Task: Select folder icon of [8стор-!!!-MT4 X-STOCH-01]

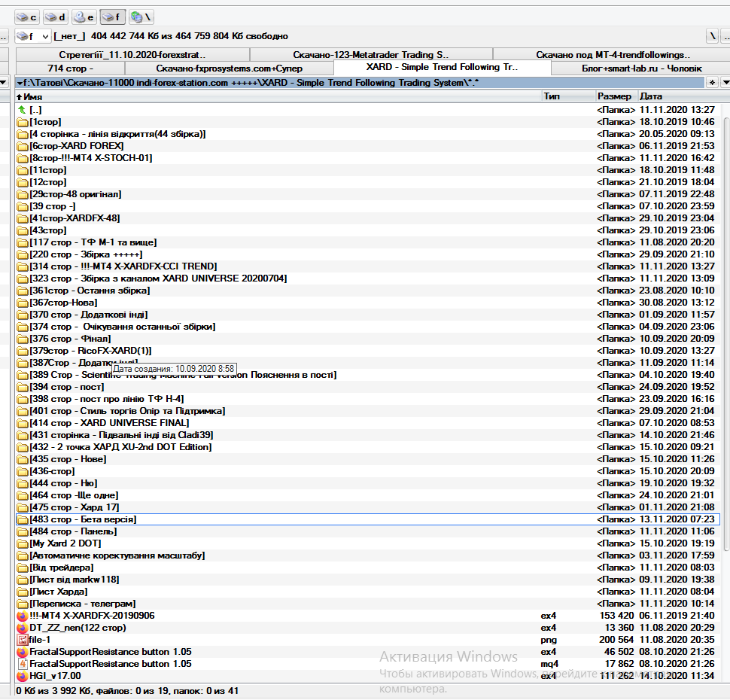Action: (23, 158)
